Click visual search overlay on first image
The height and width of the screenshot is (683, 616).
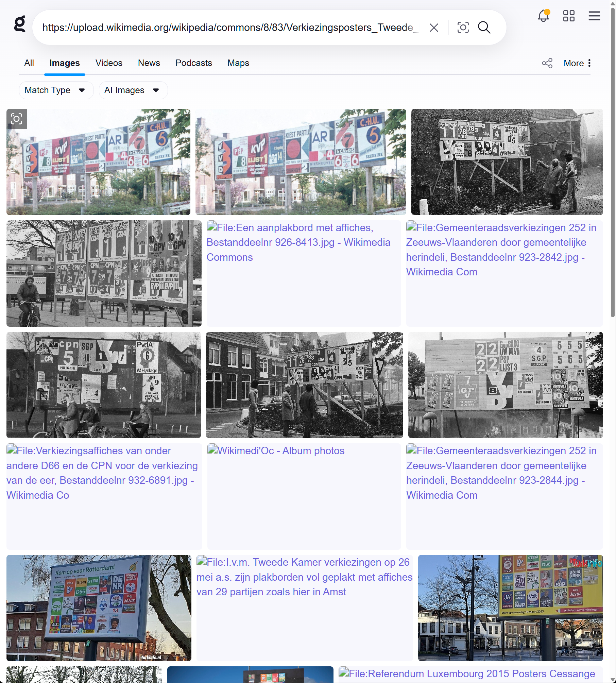(x=17, y=119)
